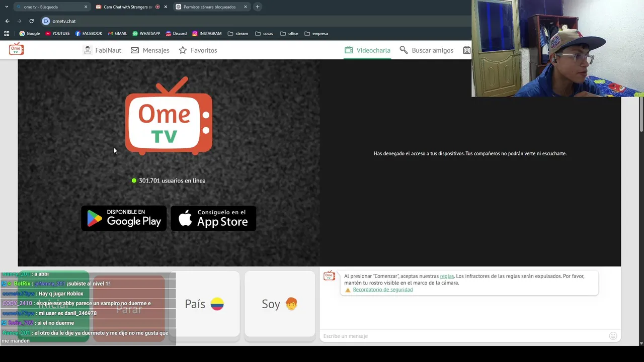The height and width of the screenshot is (362, 644).
Task: Click the OmeTV avatar in chat message
Action: (329, 276)
